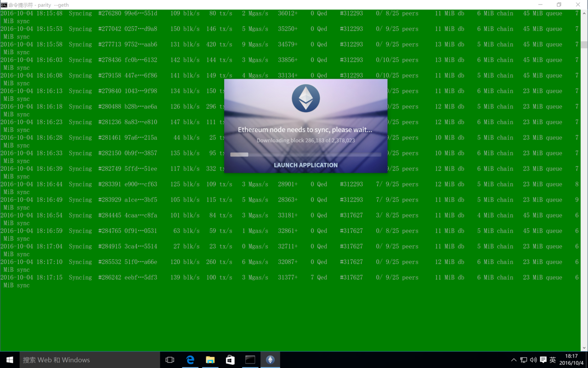This screenshot has width=588, height=368.
Task: Click the "63 blk/s" value
Action: point(187,231)
